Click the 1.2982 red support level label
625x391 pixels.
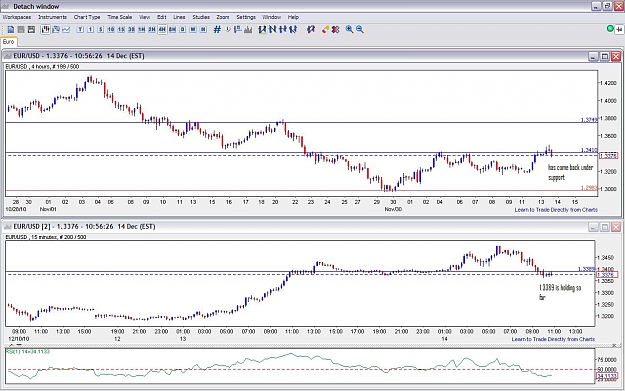pos(589,188)
